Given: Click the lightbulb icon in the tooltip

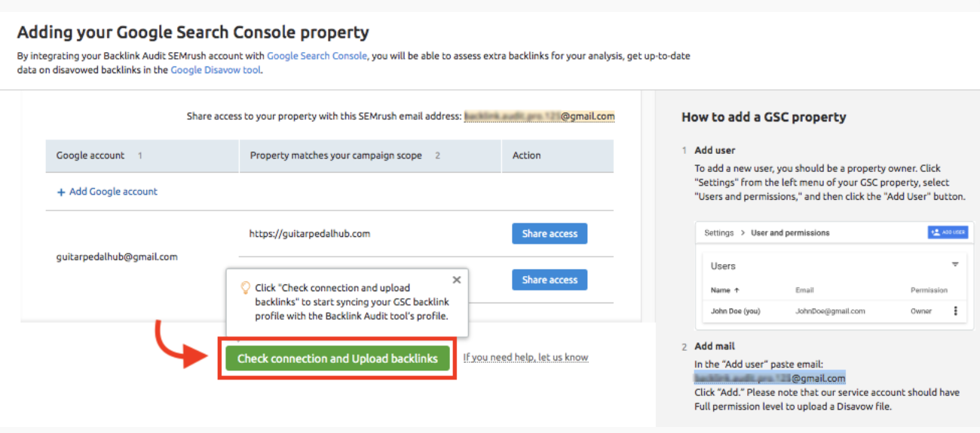Looking at the screenshot, I should [244, 287].
